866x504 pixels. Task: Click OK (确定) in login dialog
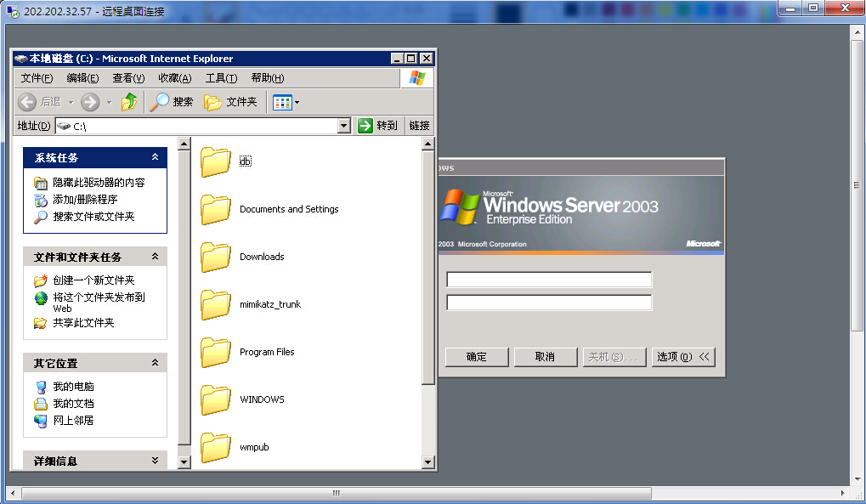coord(477,357)
